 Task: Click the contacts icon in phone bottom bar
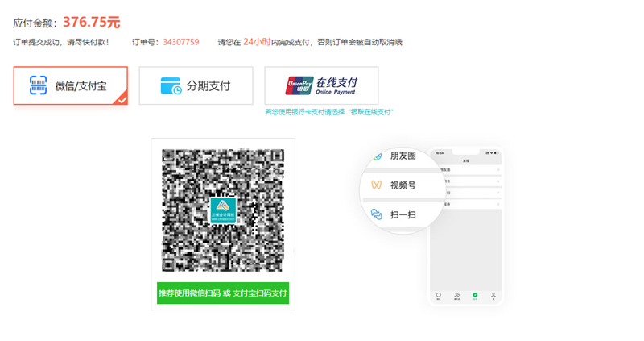tap(457, 296)
